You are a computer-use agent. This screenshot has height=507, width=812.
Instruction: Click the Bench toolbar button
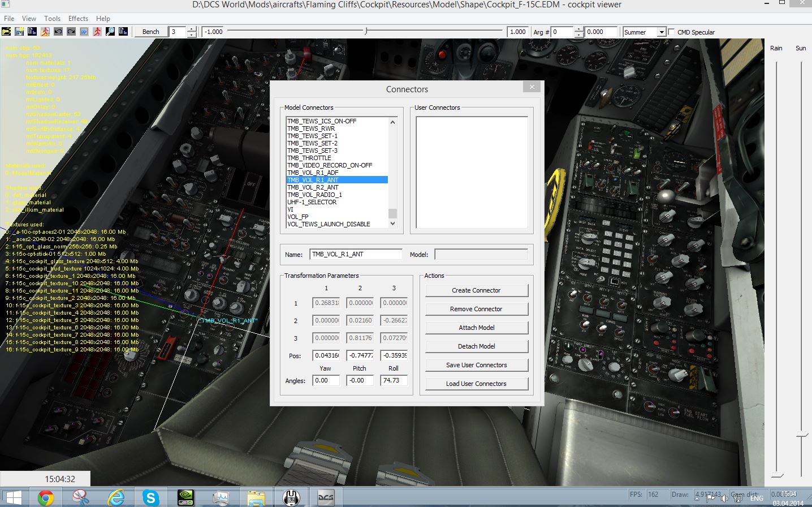pos(150,32)
